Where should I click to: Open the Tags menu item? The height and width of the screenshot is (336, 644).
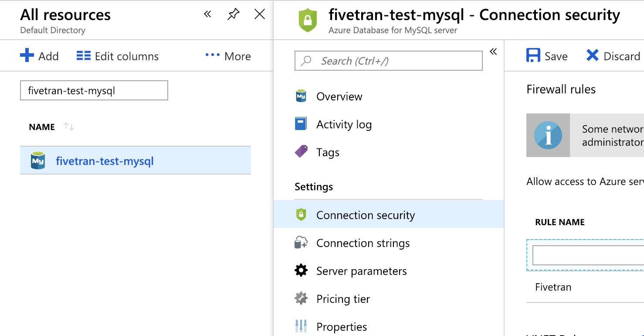[328, 152]
